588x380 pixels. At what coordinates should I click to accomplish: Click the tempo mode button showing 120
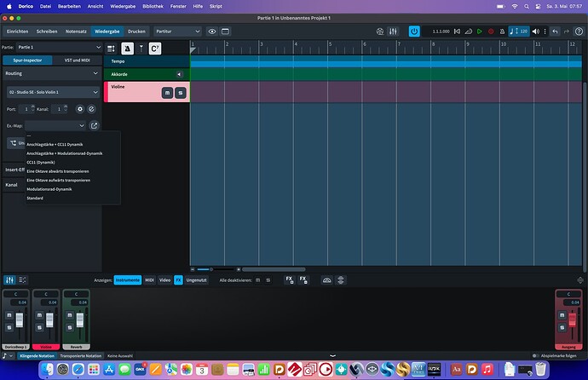click(x=519, y=32)
